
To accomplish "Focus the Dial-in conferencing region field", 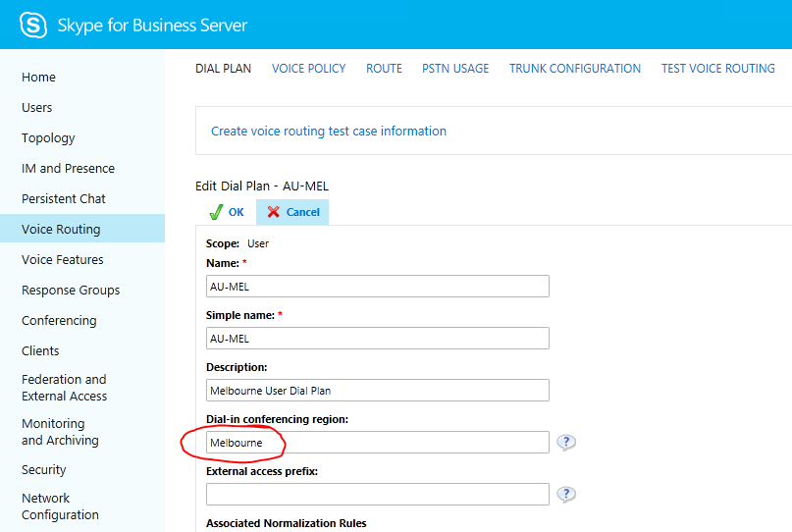I will (377, 443).
